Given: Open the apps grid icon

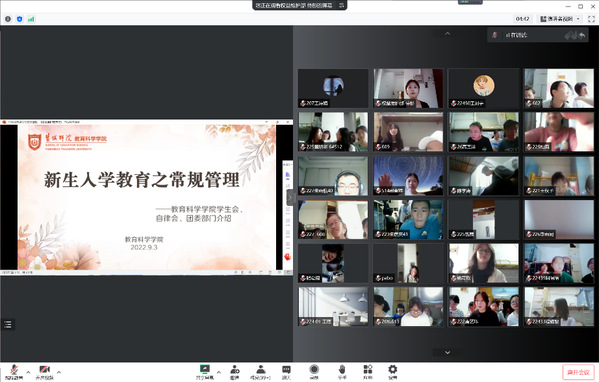Looking at the screenshot, I should tap(368, 372).
